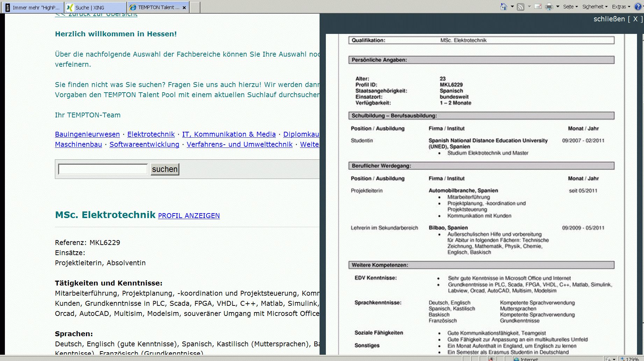This screenshot has width=644, height=361.
Task: Open the Sicherheit menu
Action: pos(595,7)
